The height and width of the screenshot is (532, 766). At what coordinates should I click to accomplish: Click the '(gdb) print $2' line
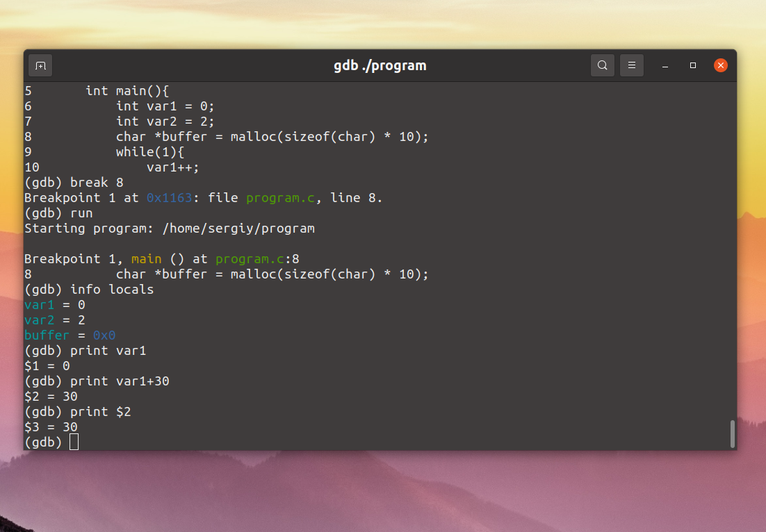click(x=78, y=412)
